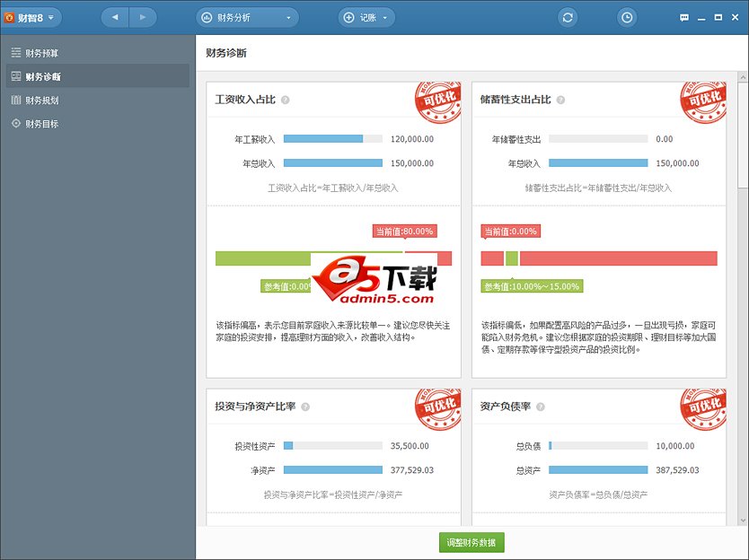749x560 pixels.
Task: Click the clock history icon
Action: (627, 17)
